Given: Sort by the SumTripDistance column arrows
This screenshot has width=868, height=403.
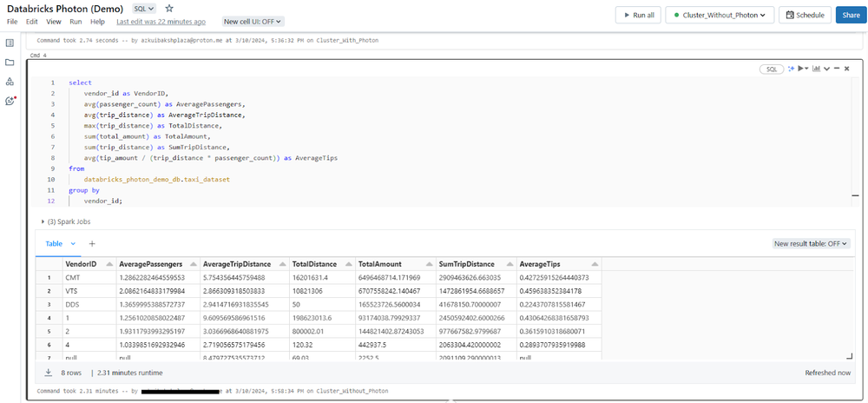Looking at the screenshot, I should (x=510, y=265).
